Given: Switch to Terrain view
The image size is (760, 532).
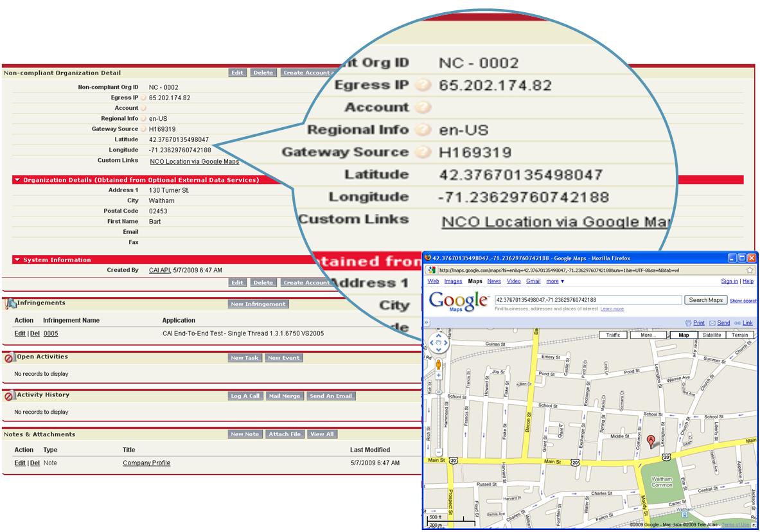Looking at the screenshot, I should pos(739,335).
